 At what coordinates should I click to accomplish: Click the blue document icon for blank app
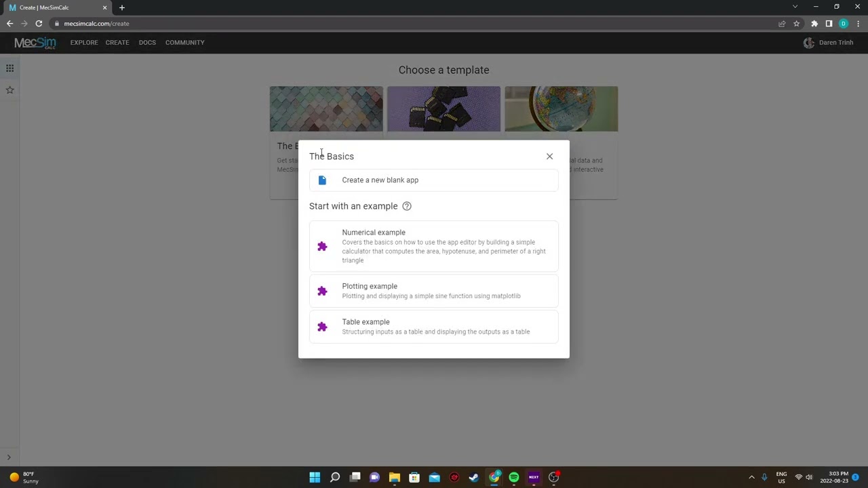(322, 180)
